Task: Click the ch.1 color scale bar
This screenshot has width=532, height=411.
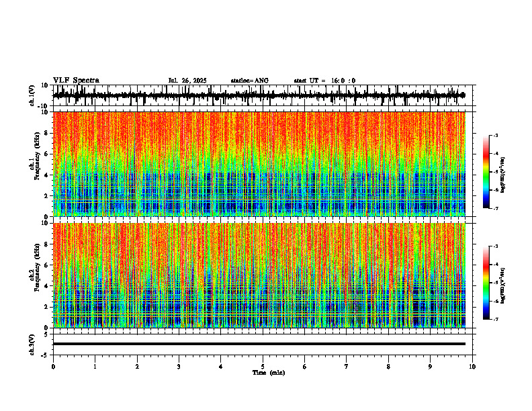Action: coord(486,172)
